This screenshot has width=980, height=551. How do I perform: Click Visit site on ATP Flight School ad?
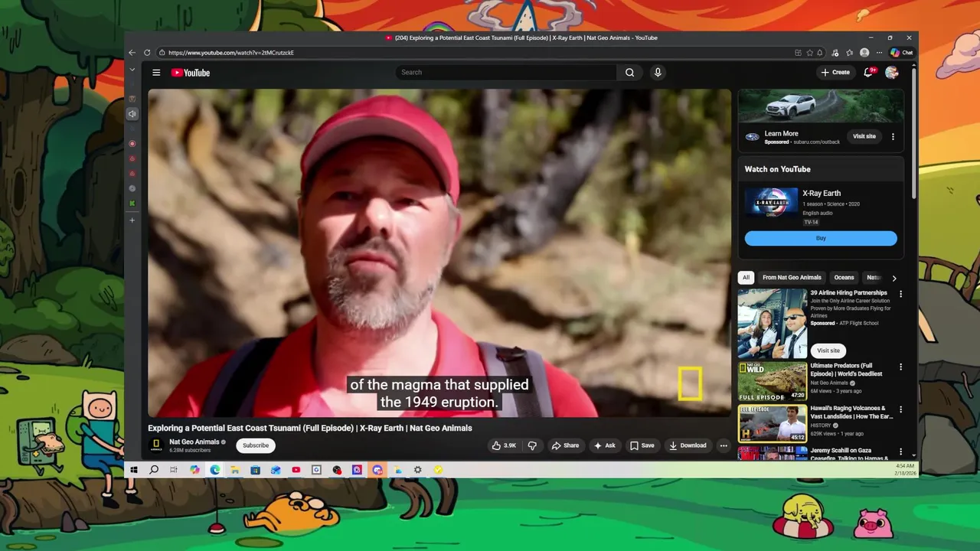[828, 350]
